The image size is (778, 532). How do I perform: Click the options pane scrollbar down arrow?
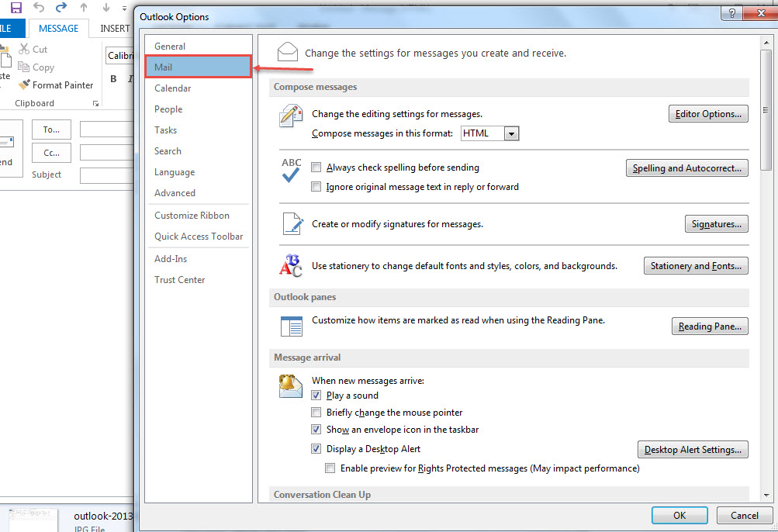pyautogui.click(x=766, y=495)
